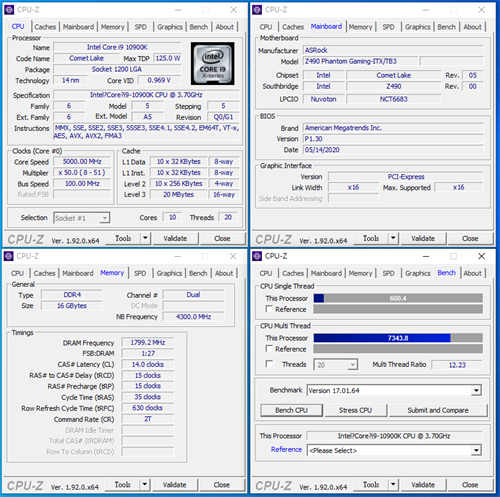Click Validate in the Memory window

click(174, 484)
